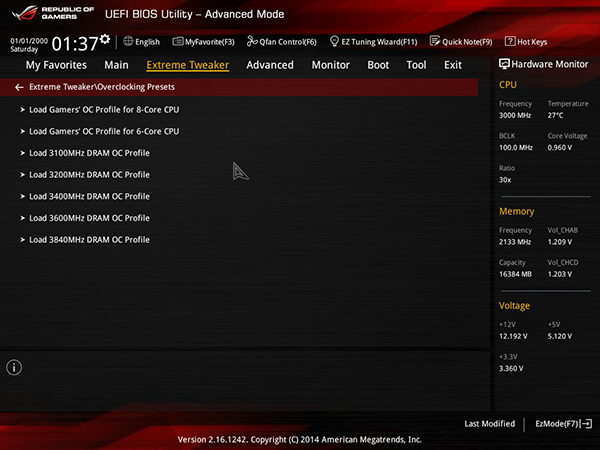The width and height of the screenshot is (600, 450).
Task: Load 3600MHz DRAM OC Profile
Action: click(90, 218)
